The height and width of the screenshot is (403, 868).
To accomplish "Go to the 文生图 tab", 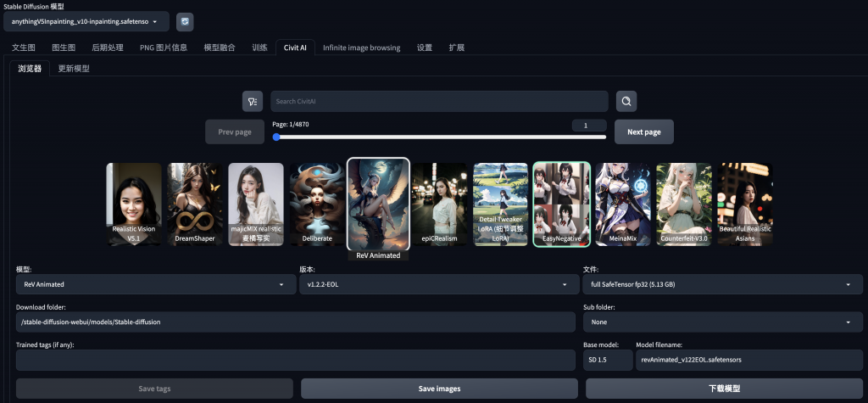I will (x=23, y=48).
